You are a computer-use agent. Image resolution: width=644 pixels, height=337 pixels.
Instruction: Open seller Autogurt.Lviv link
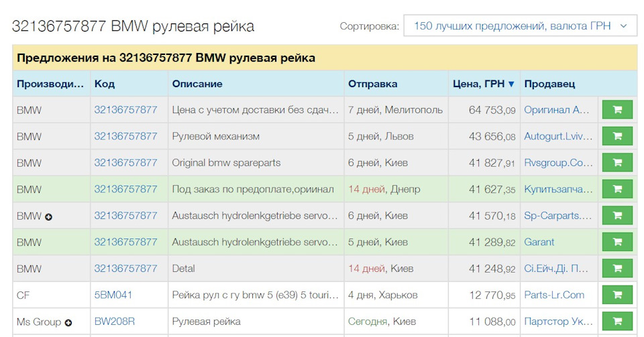click(x=558, y=136)
